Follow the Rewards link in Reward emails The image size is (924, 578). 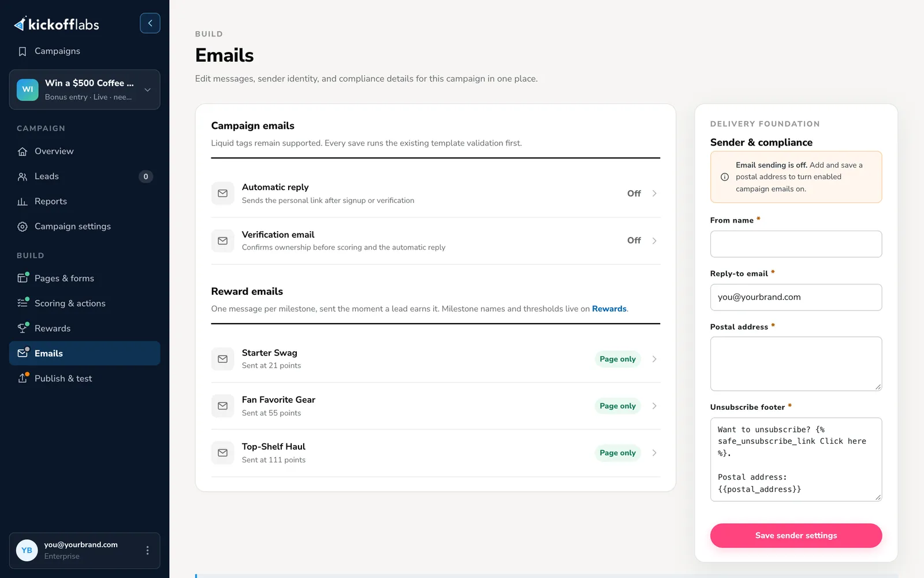(x=609, y=309)
